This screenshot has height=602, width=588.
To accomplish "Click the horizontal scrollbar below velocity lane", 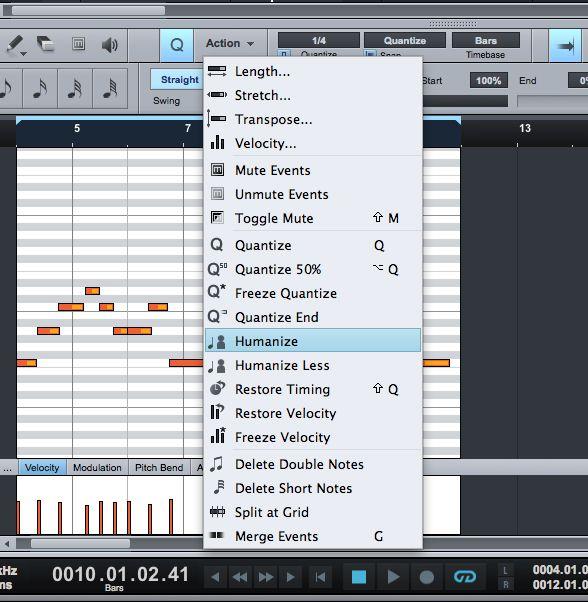I will tap(80, 543).
